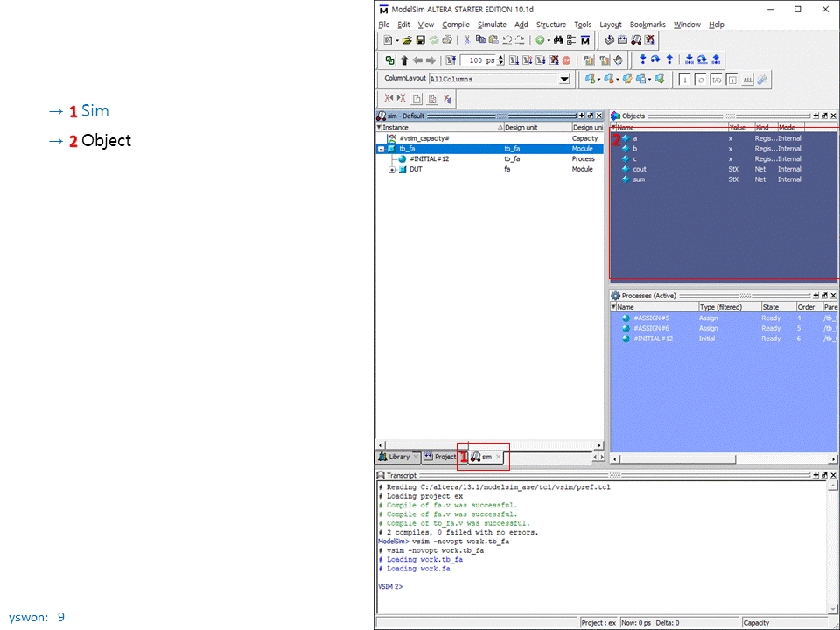Click the Order column header

pyautogui.click(x=808, y=307)
